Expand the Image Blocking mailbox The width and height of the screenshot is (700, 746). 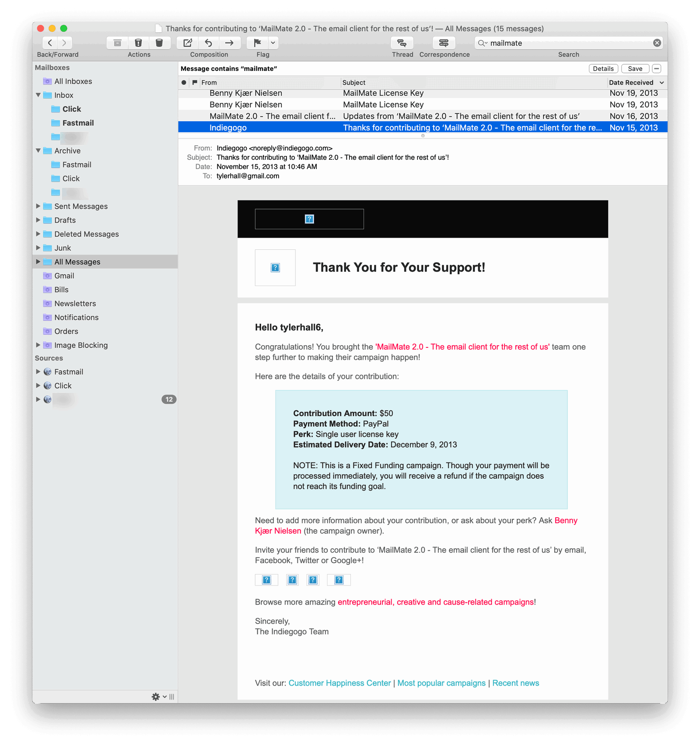point(38,345)
